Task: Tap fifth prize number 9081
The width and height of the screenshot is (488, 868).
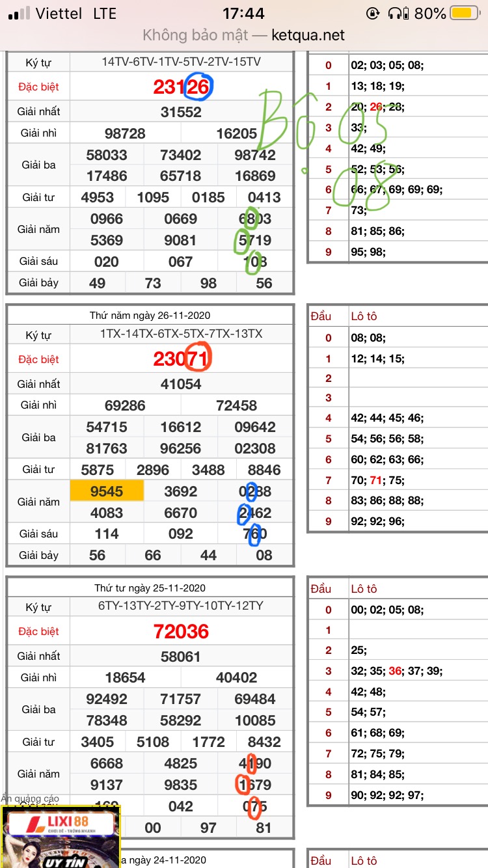Action: click(x=181, y=240)
